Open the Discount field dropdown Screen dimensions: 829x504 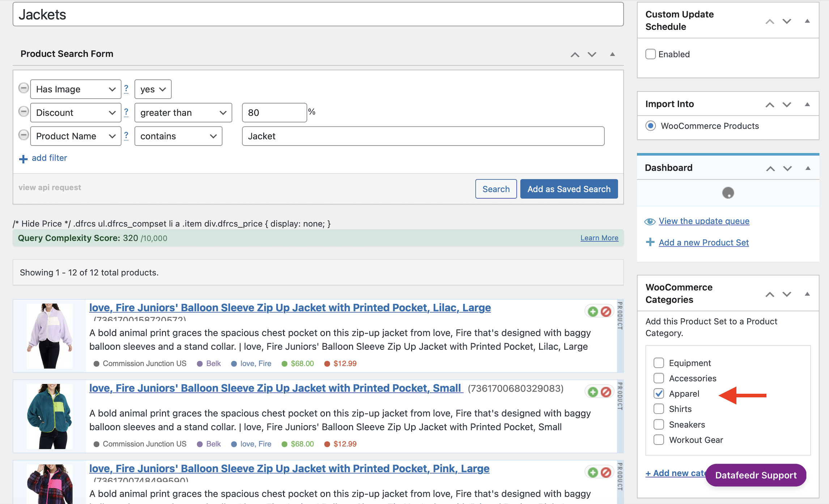[x=76, y=112]
